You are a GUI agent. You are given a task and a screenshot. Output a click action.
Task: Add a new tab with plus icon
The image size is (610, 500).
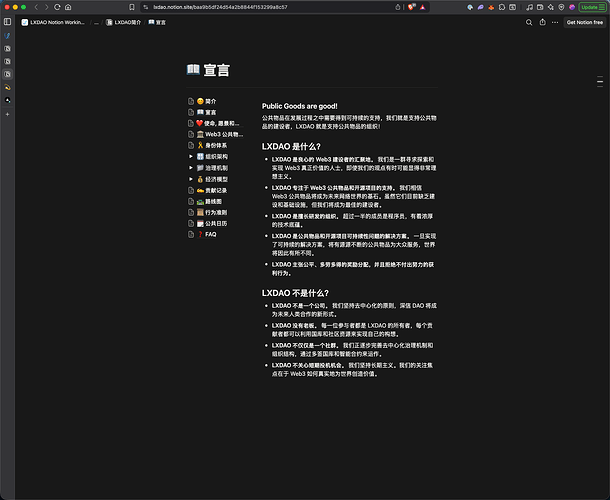8,114
